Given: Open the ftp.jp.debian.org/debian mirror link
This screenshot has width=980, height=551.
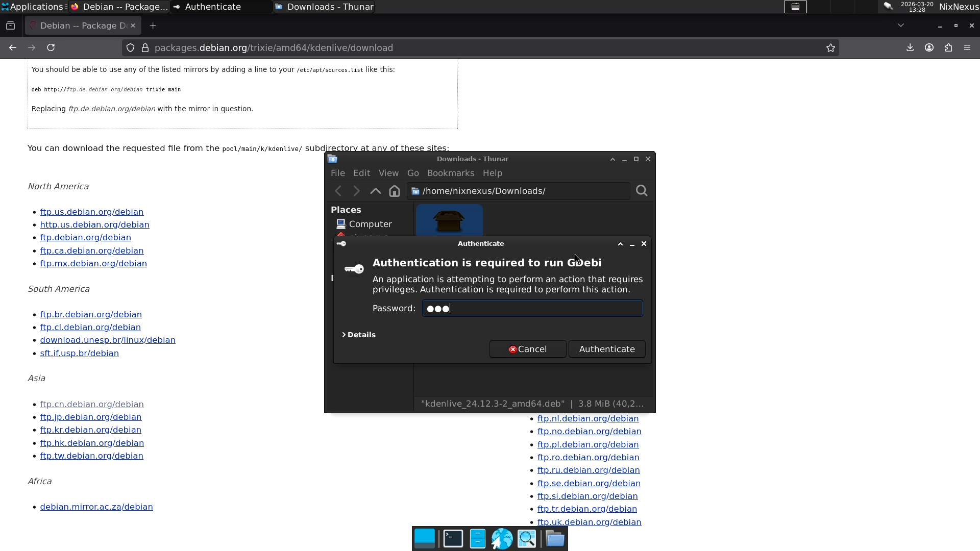Looking at the screenshot, I should [91, 417].
